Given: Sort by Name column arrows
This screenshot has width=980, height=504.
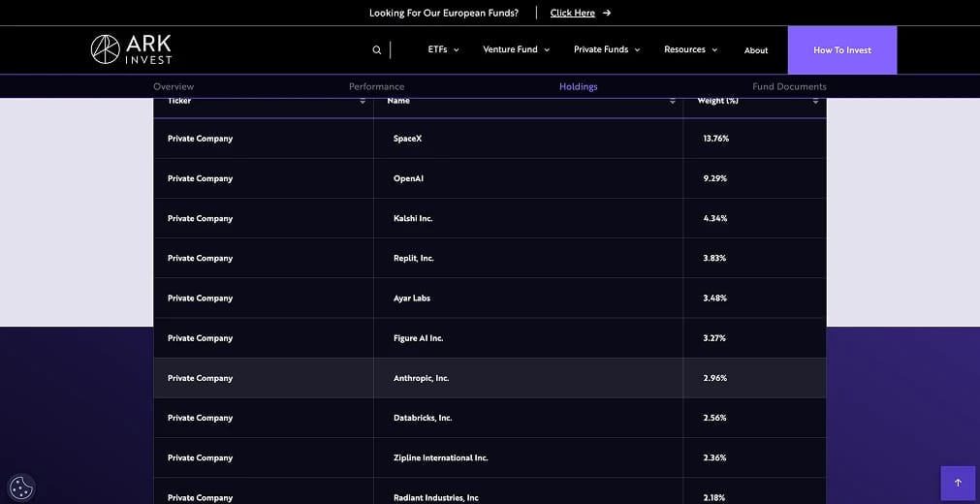Looking at the screenshot, I should point(673,102).
